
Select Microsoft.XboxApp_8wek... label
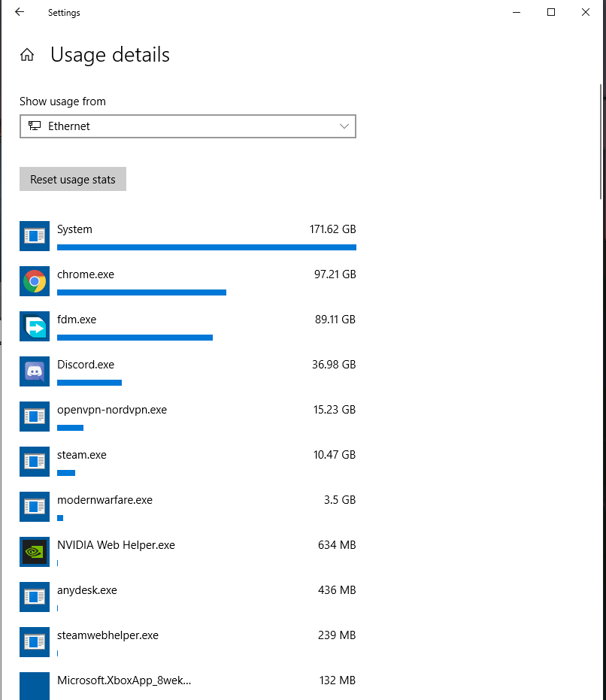[124, 680]
